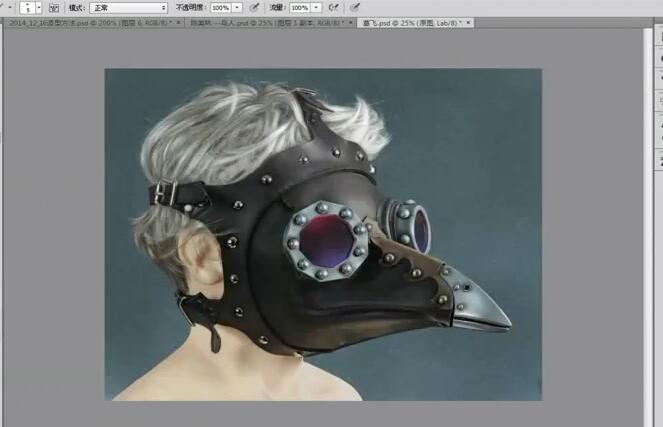Open the brush preset picker size box

(x=27, y=8)
